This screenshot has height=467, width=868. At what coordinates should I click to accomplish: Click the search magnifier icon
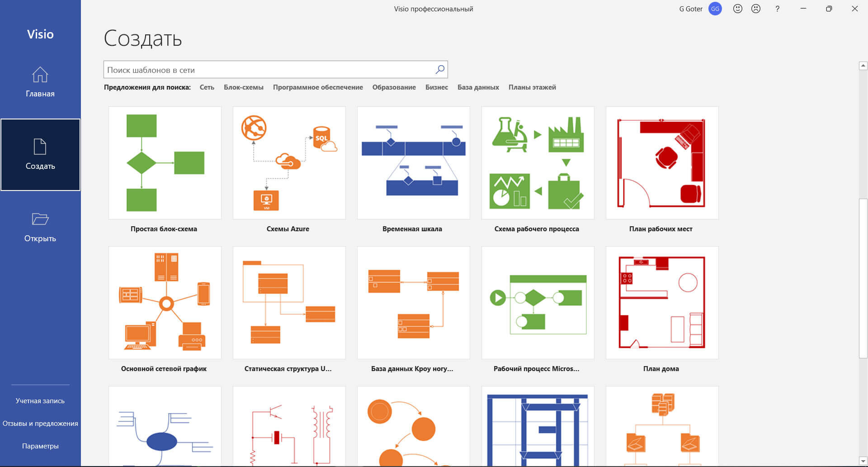(440, 70)
